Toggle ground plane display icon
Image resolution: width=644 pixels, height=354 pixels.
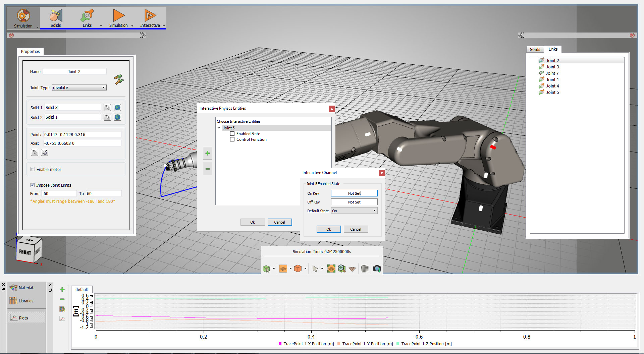tap(352, 269)
